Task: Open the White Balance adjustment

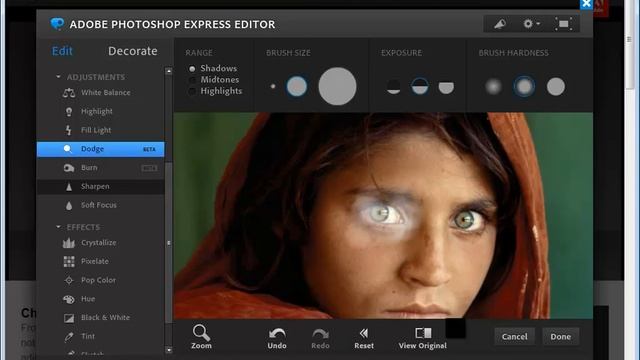Action: (100, 93)
